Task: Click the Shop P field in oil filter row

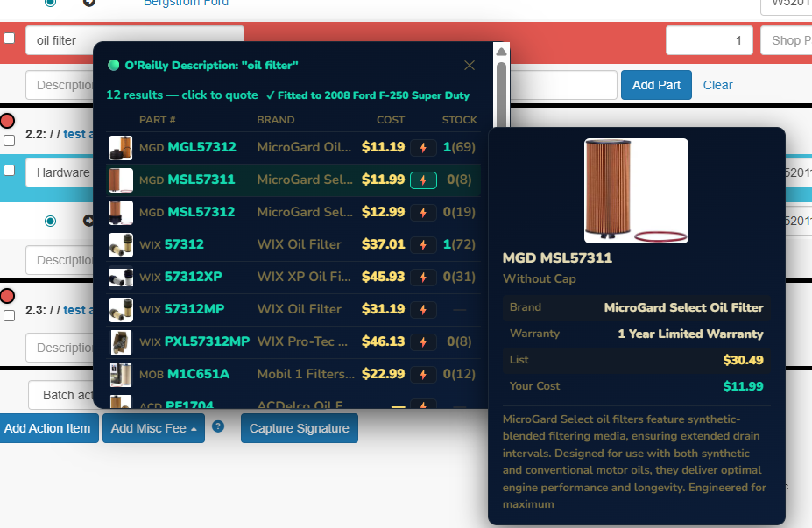Action: tap(786, 40)
